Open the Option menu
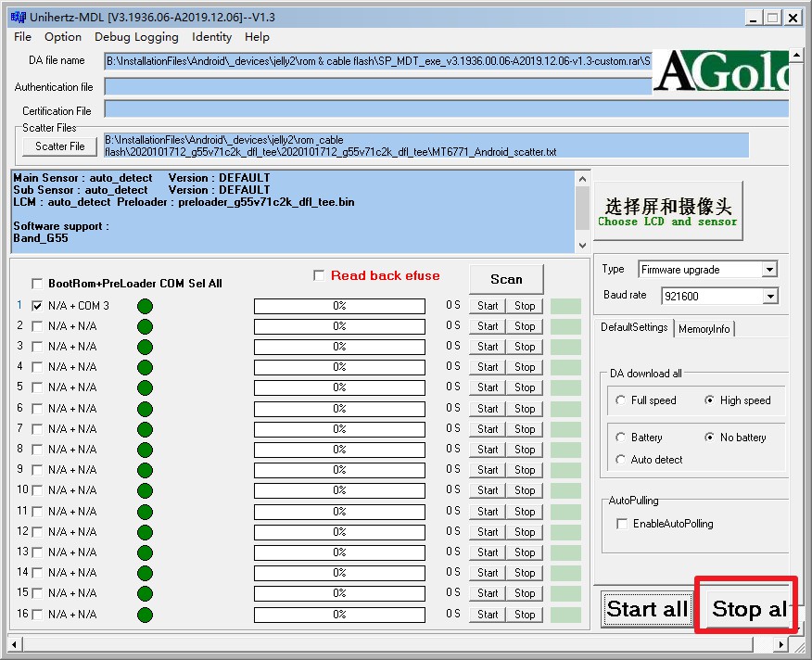This screenshot has height=660, width=812. pyautogui.click(x=63, y=37)
